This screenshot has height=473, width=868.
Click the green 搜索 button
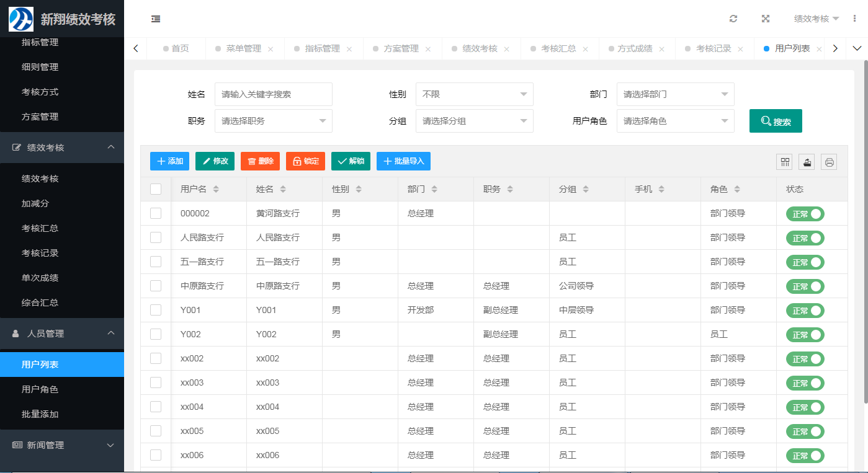coord(776,121)
